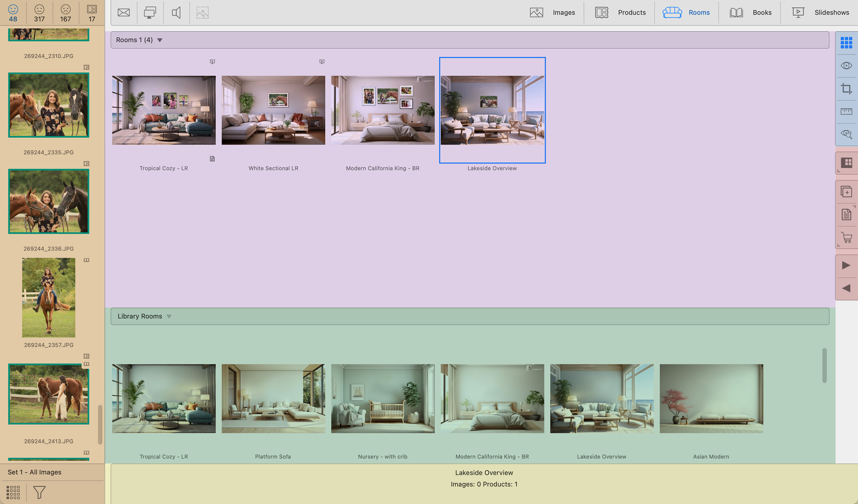Toggle the sad face filter with 167
858x504 pixels.
(x=65, y=13)
